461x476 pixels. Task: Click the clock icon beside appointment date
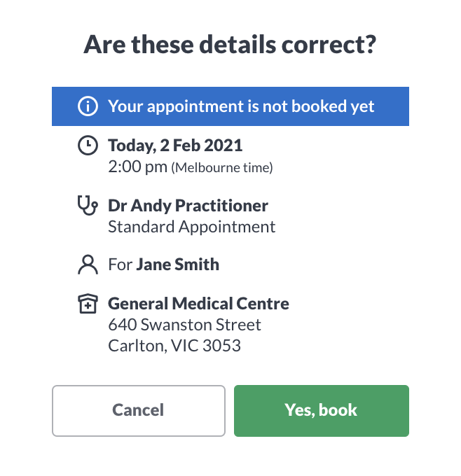coord(88,146)
